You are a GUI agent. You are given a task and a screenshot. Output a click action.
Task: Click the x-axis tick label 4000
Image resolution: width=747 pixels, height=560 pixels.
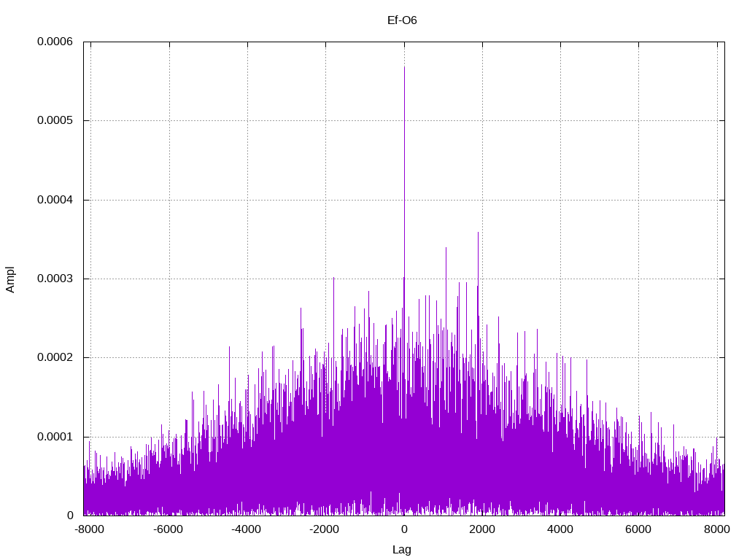[560, 529]
